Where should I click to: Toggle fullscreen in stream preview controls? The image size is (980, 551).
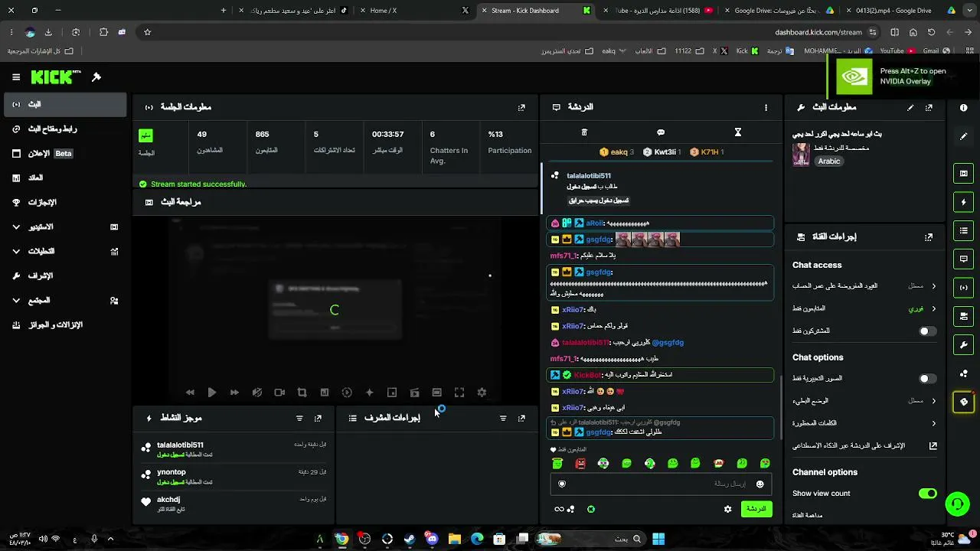459,393
